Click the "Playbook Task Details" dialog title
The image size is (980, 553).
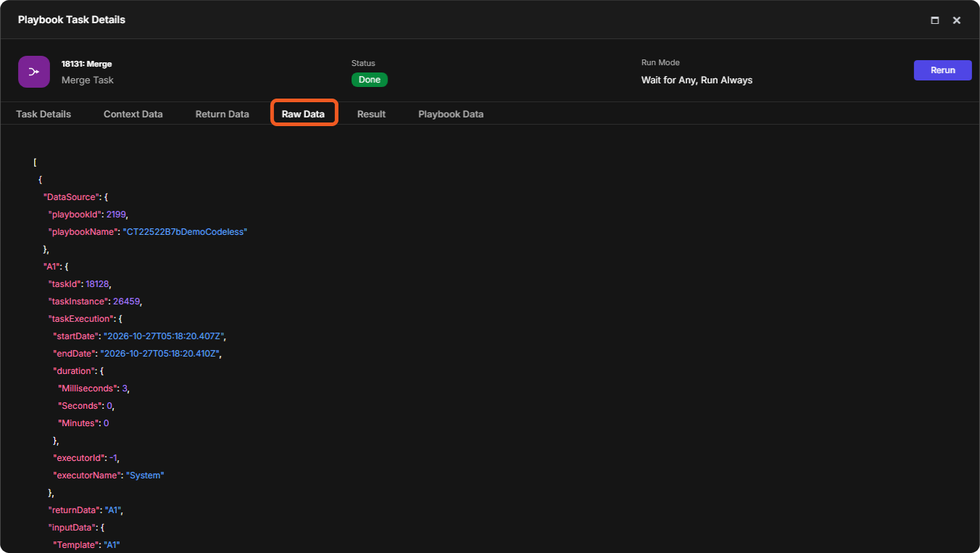(x=72, y=20)
